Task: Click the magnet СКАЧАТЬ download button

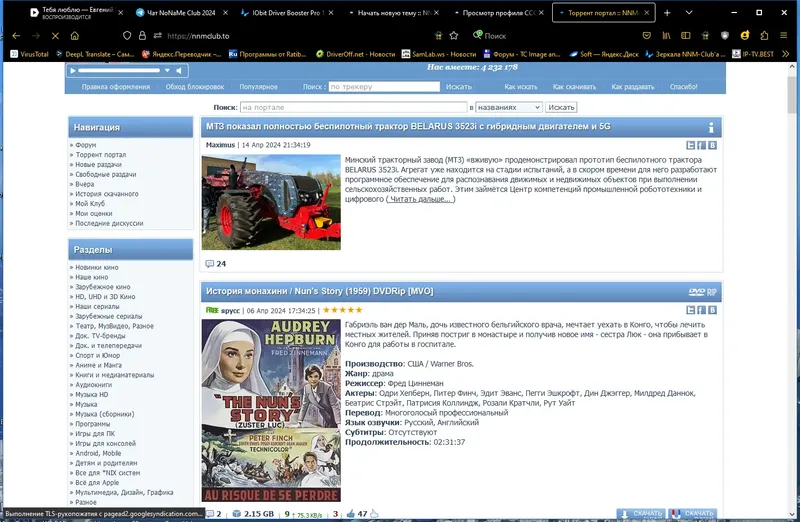Action: point(693,514)
